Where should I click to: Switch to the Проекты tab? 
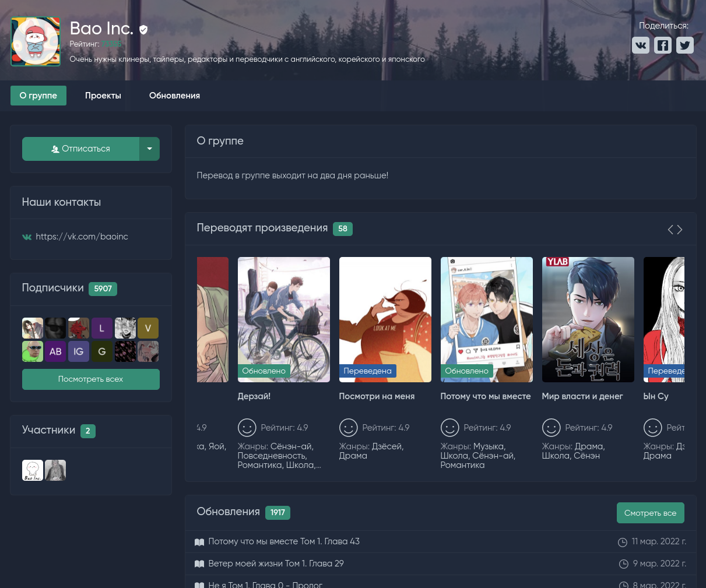pos(103,96)
